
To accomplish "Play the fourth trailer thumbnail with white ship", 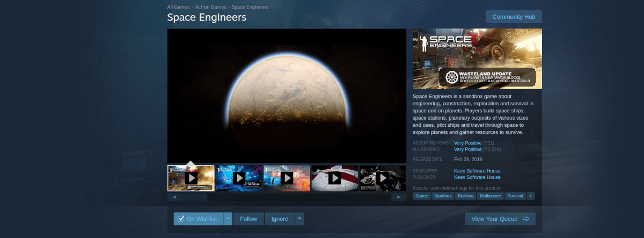I will coord(335,178).
